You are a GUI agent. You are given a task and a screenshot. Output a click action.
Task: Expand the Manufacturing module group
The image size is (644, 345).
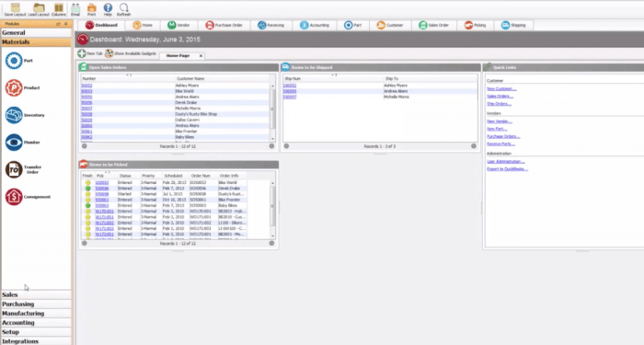pyautogui.click(x=36, y=313)
